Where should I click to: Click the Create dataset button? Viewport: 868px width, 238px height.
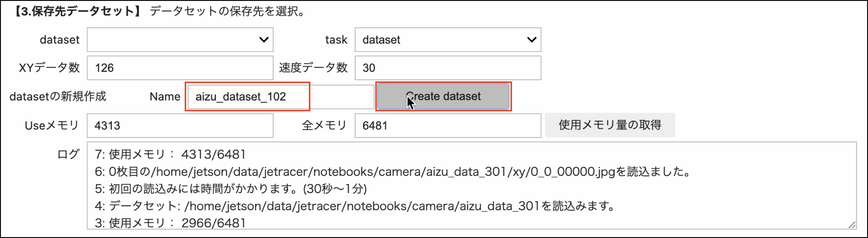443,96
